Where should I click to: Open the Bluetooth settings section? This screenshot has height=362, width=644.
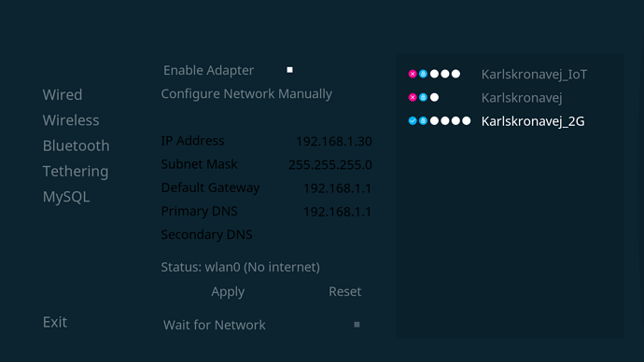click(76, 146)
